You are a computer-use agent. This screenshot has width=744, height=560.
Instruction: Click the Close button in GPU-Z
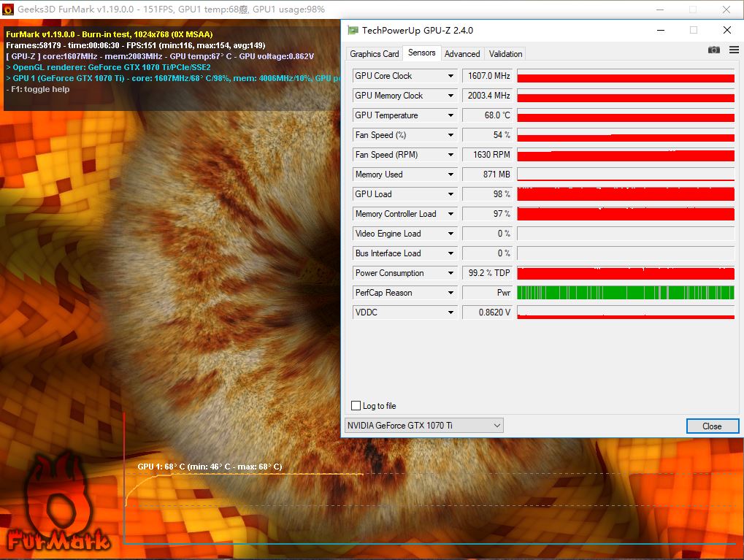(712, 426)
